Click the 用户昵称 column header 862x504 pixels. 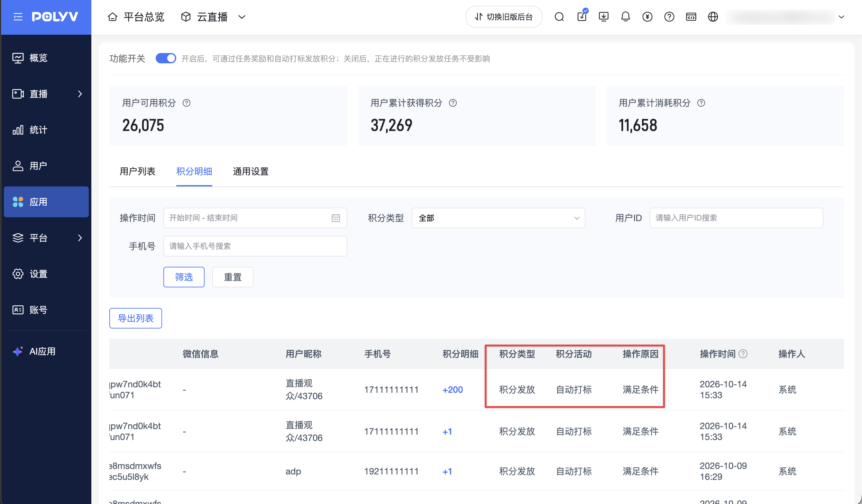coord(303,354)
